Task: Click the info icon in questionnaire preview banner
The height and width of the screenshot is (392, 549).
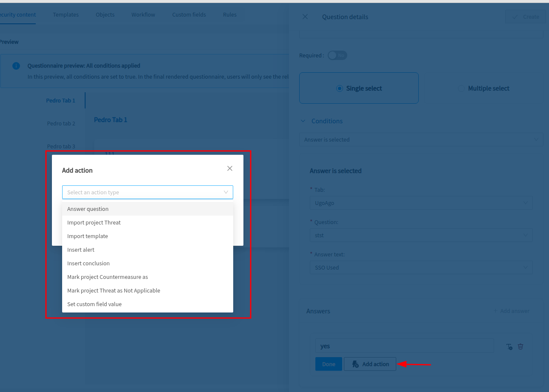Action: tap(16, 66)
